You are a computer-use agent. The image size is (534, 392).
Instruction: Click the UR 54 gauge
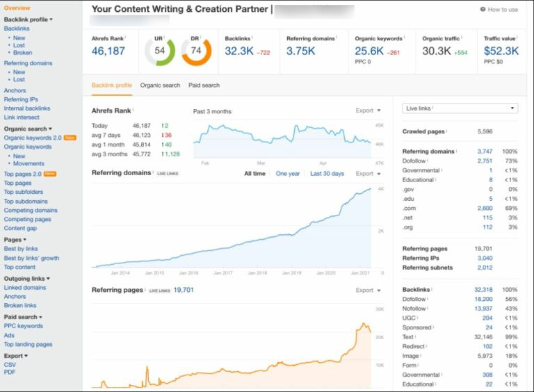(x=160, y=51)
